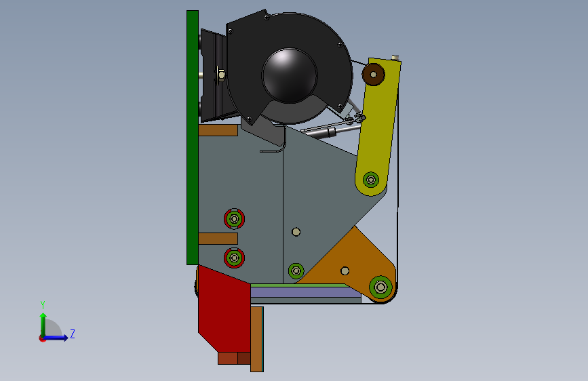Select the purple strip along the bottom
The height and width of the screenshot is (381, 588).
(306, 292)
